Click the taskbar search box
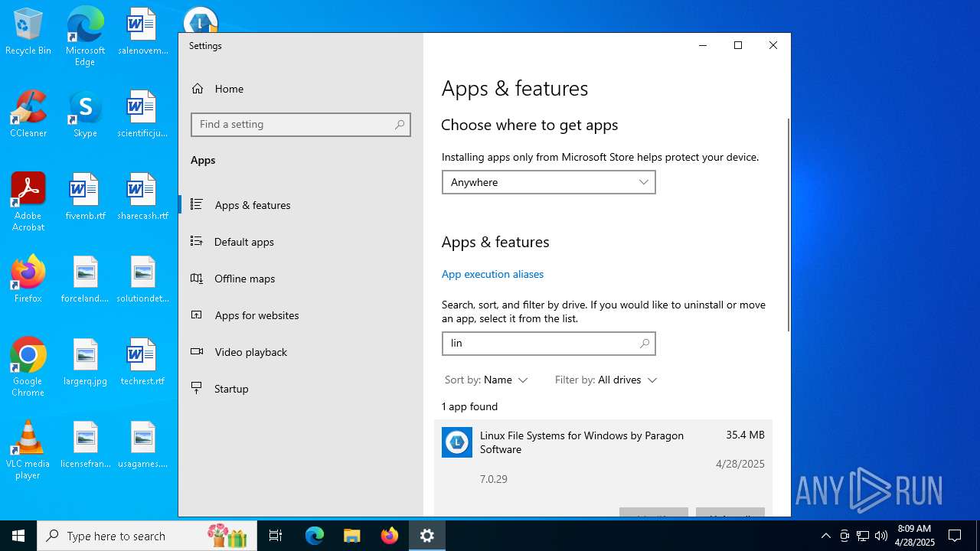980x551 pixels. (147, 536)
